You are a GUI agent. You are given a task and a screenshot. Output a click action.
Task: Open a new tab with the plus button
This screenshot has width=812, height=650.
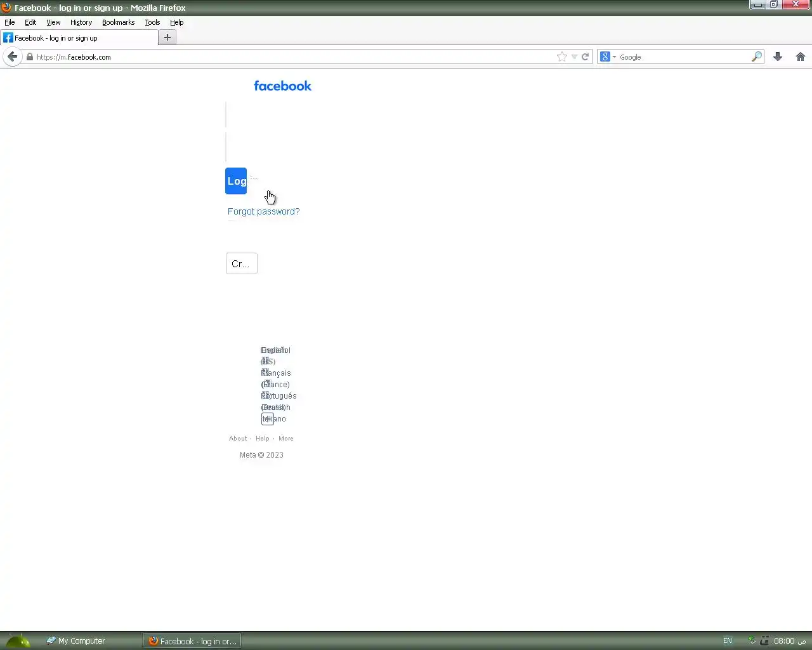point(167,37)
